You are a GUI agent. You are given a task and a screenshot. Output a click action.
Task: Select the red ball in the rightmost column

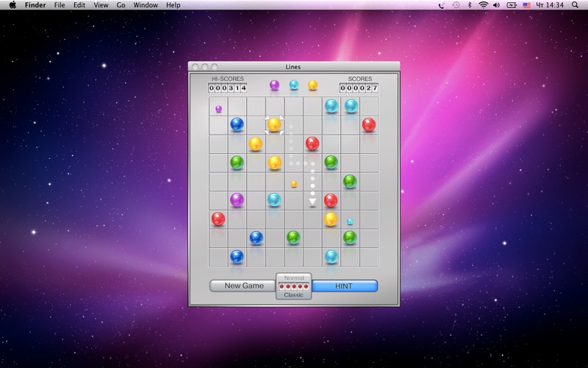pos(369,124)
